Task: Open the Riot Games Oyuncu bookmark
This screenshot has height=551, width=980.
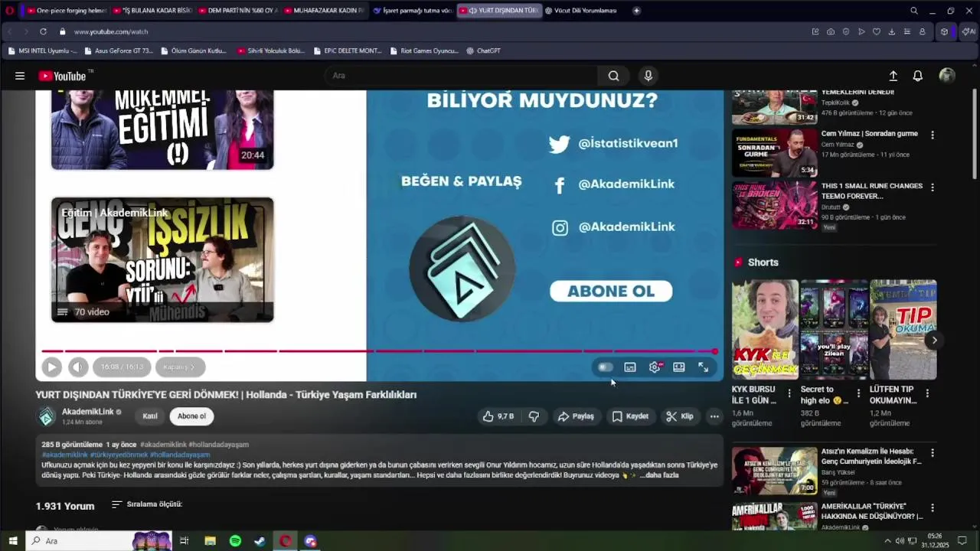Action: [x=423, y=51]
